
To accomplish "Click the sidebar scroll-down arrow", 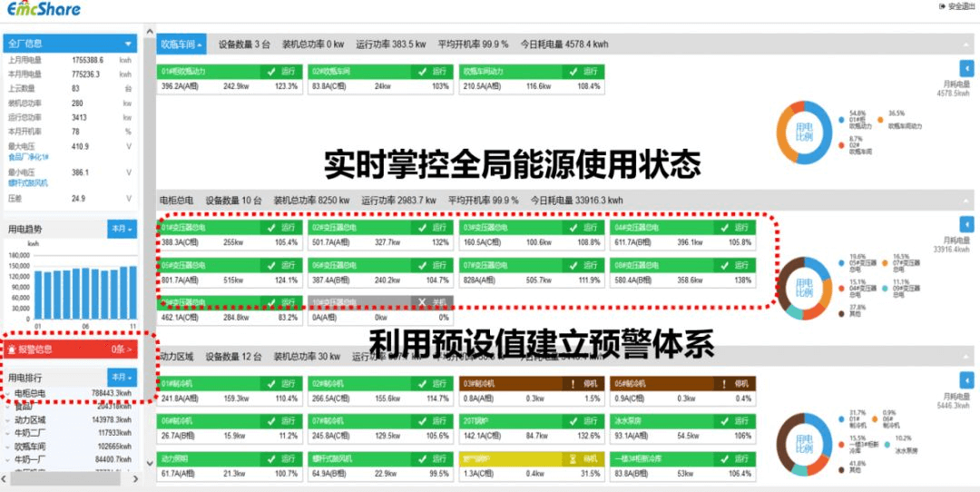I will [x=150, y=463].
